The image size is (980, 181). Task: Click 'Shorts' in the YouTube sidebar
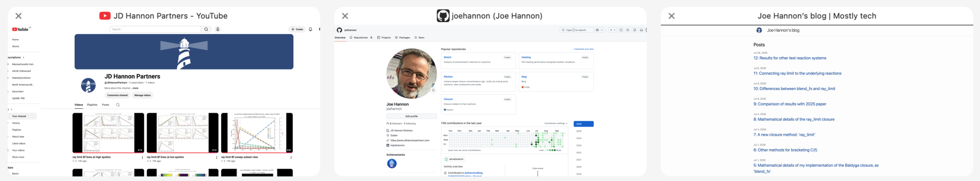[x=16, y=46]
